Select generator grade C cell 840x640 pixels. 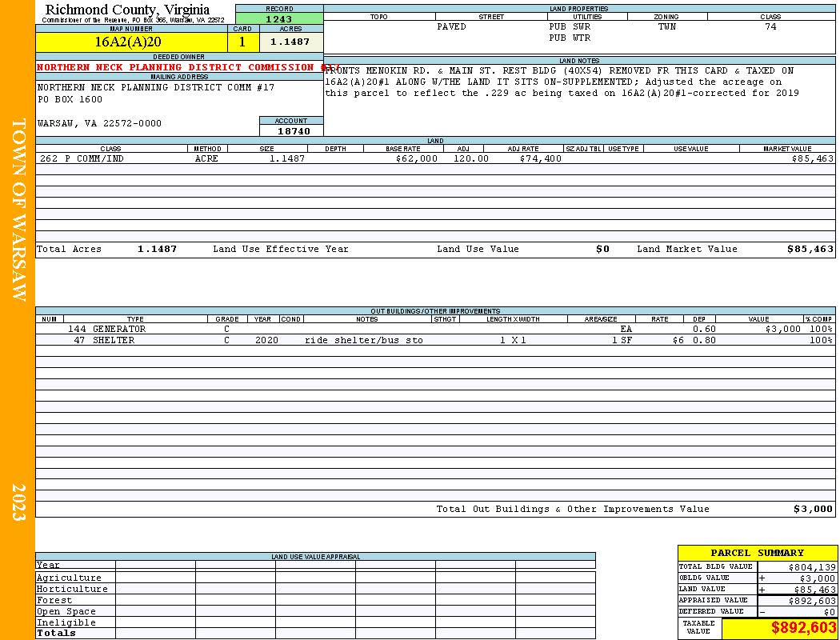click(x=226, y=329)
